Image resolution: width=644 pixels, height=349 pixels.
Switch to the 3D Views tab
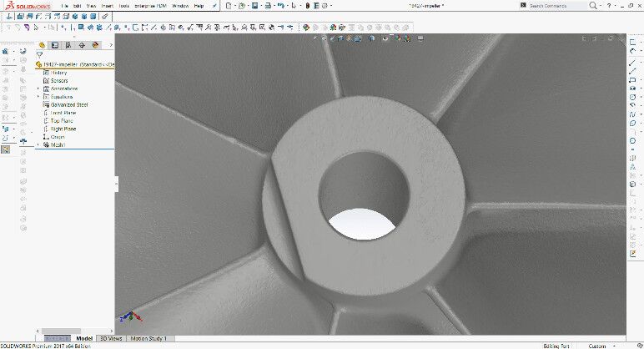click(x=111, y=338)
